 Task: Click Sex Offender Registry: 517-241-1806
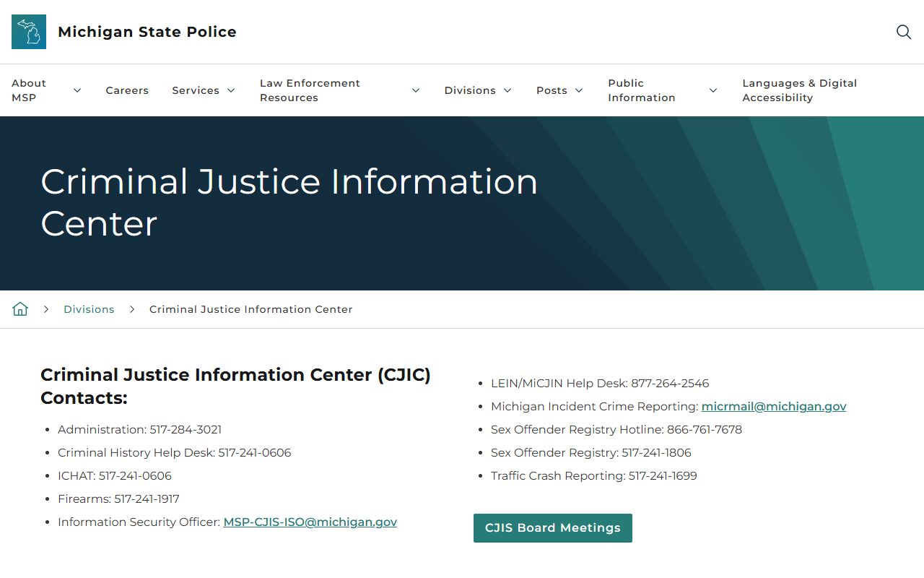click(591, 452)
